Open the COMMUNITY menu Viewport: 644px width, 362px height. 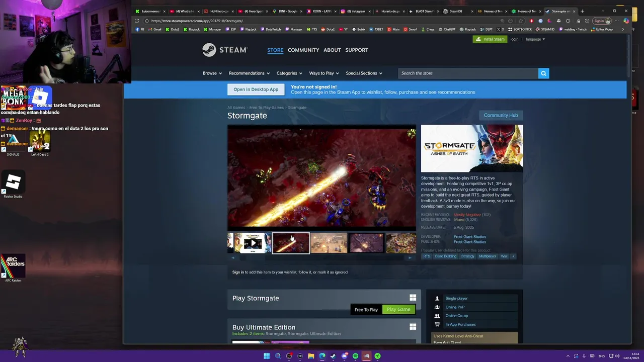(x=303, y=50)
